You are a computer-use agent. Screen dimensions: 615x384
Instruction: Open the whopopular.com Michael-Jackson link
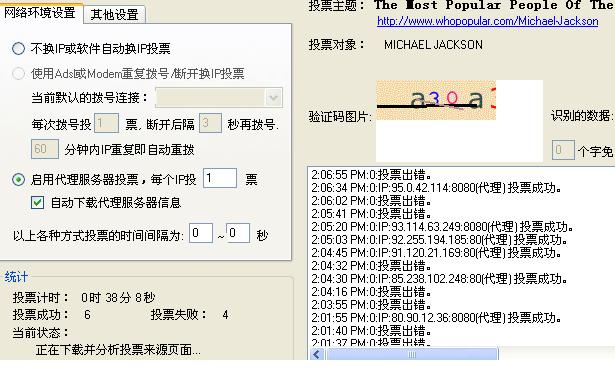(488, 21)
